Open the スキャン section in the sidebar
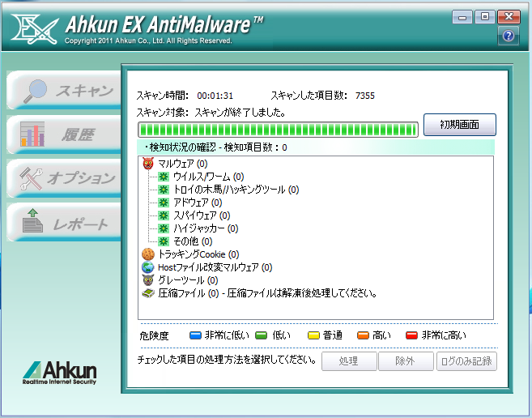Image resolution: width=532 pixels, height=418 pixels. [x=64, y=90]
